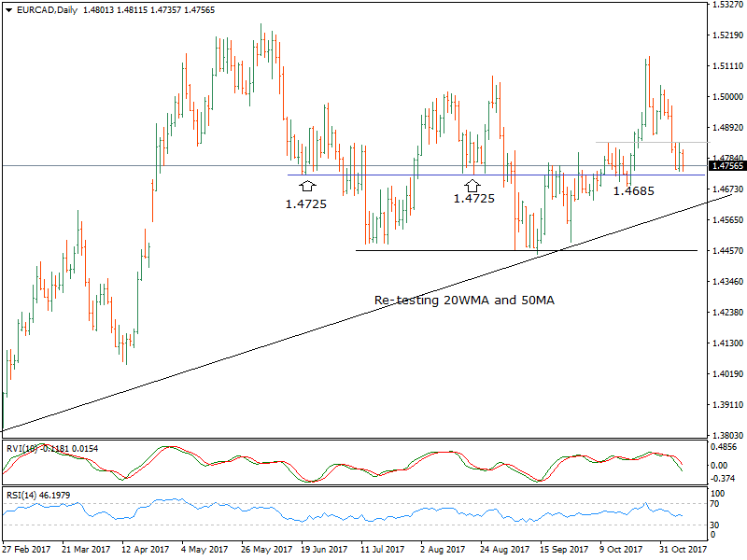Click the RVI(10) indicator label
This screenshot has width=747, height=560.
click(x=51, y=449)
